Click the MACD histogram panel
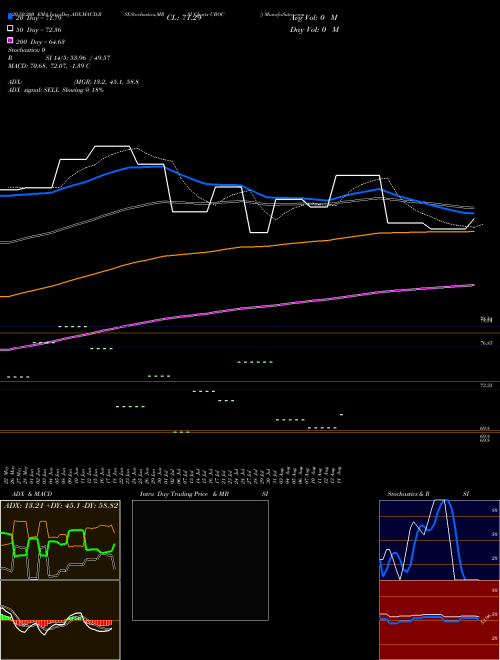 (60, 620)
